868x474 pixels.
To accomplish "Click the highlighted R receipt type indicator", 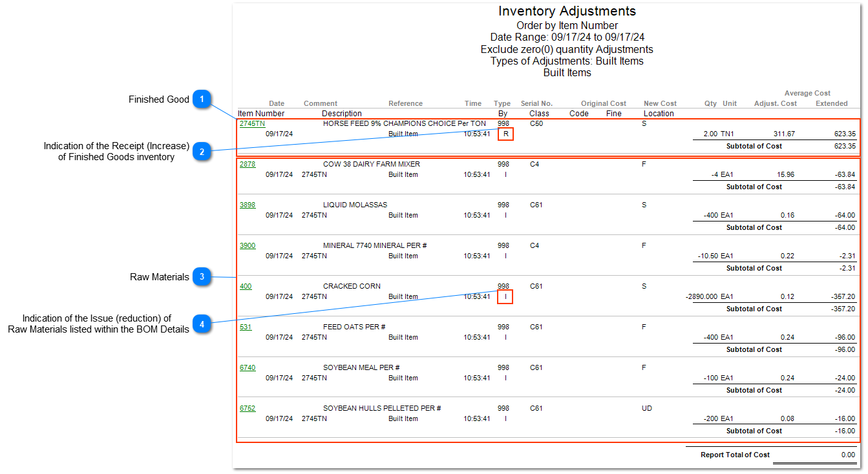I will coord(504,134).
